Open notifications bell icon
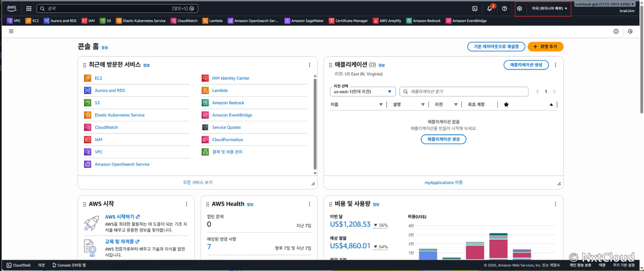The width and height of the screenshot is (644, 271). pos(490,8)
